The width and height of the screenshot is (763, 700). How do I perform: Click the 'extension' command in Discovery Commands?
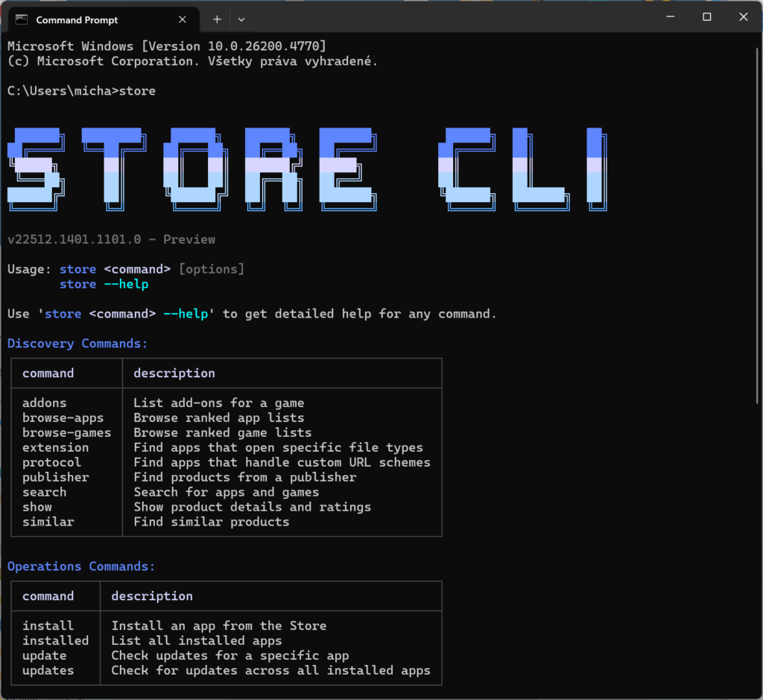click(x=55, y=447)
